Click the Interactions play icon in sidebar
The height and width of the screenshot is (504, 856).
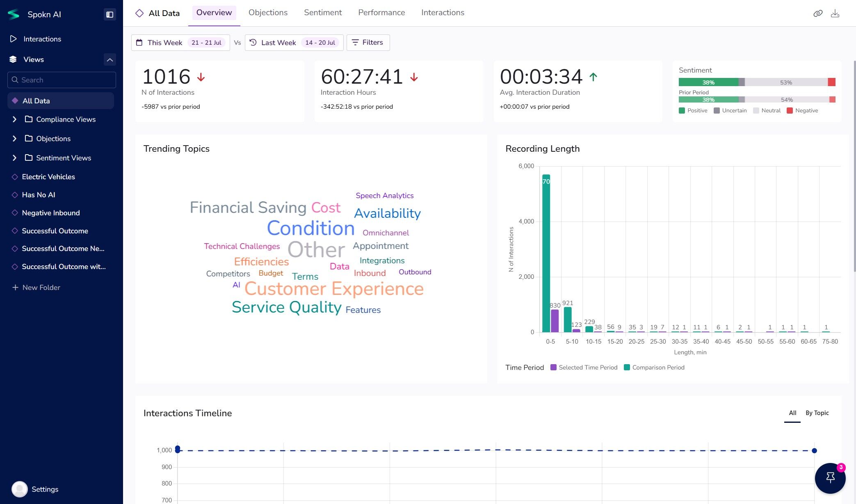(14, 39)
